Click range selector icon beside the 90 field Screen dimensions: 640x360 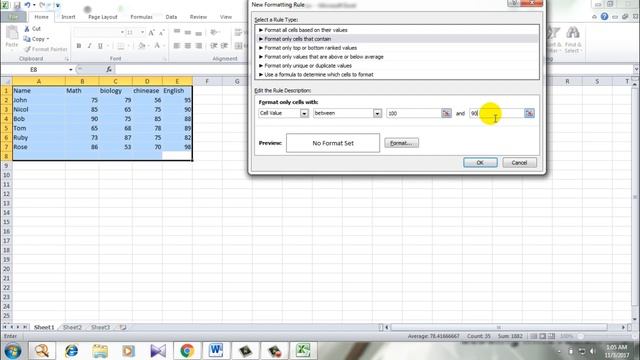click(529, 113)
